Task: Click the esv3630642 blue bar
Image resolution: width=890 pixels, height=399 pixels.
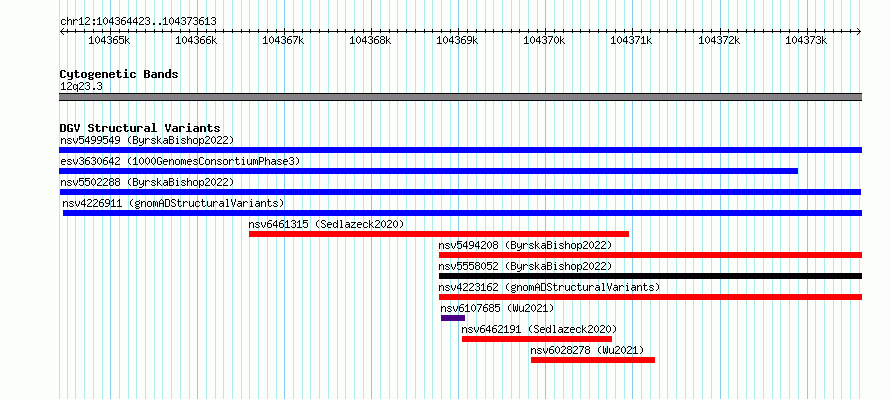Action: click(429, 171)
